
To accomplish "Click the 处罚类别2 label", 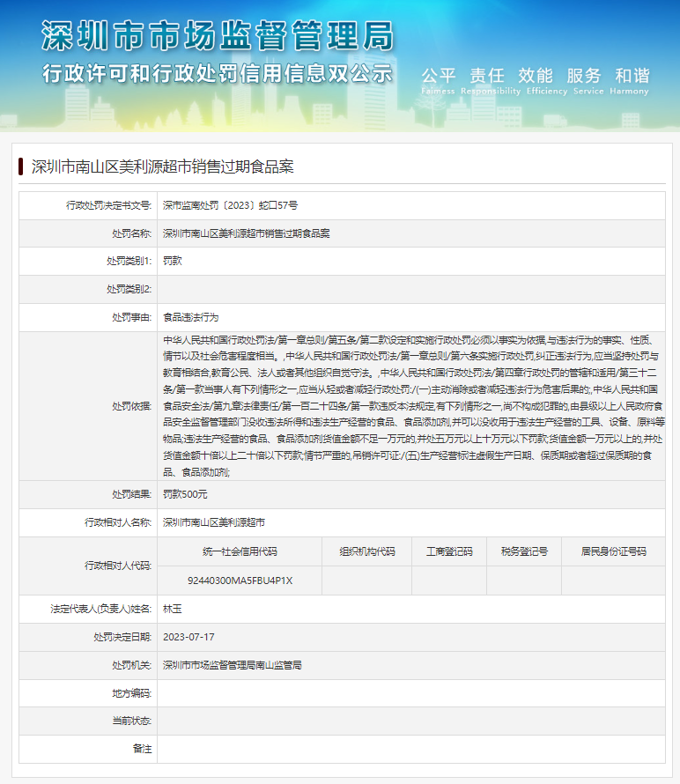I will (x=129, y=289).
